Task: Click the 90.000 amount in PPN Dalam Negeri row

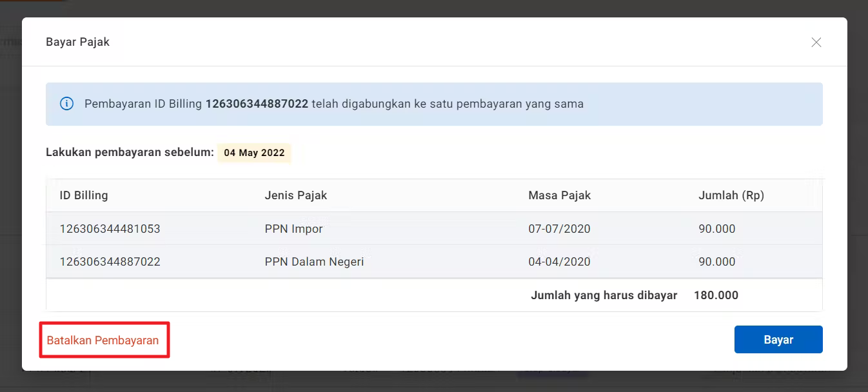Action: click(x=716, y=262)
